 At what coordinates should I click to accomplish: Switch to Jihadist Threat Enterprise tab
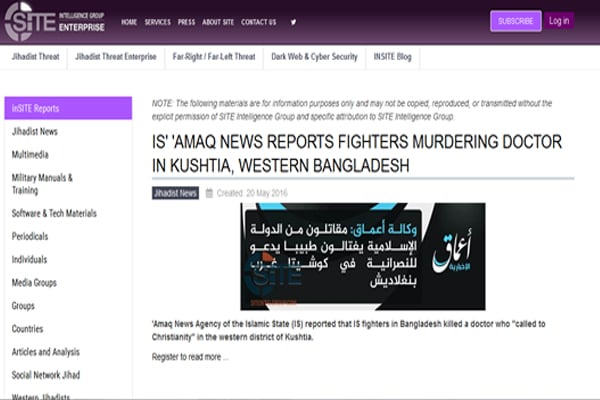116,57
